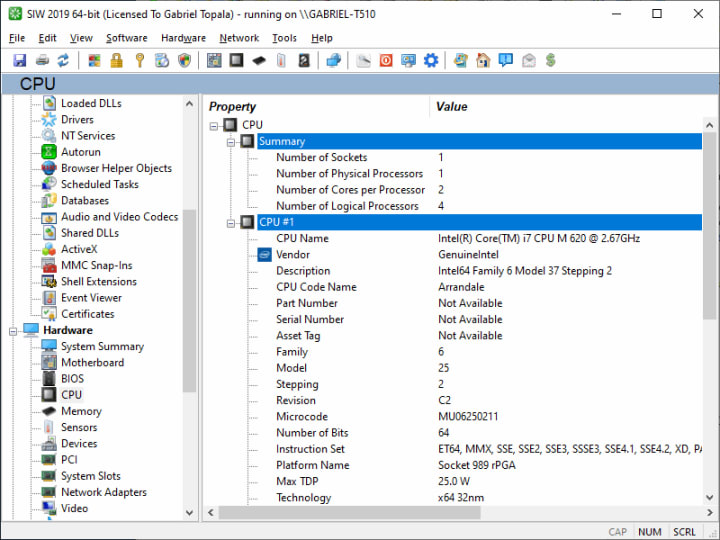Click the CPU chip toolbar icon
Image resolution: width=720 pixels, height=540 pixels.
tap(236, 60)
